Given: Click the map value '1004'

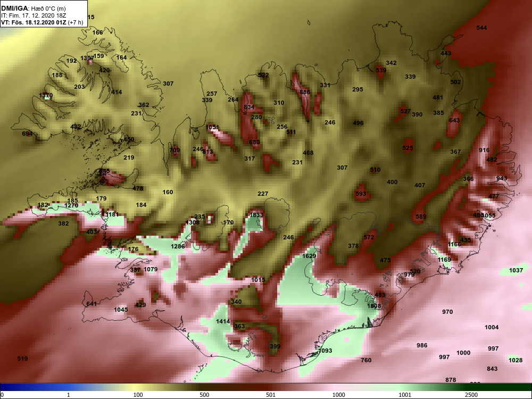Looking at the screenshot, I should tap(492, 327).
